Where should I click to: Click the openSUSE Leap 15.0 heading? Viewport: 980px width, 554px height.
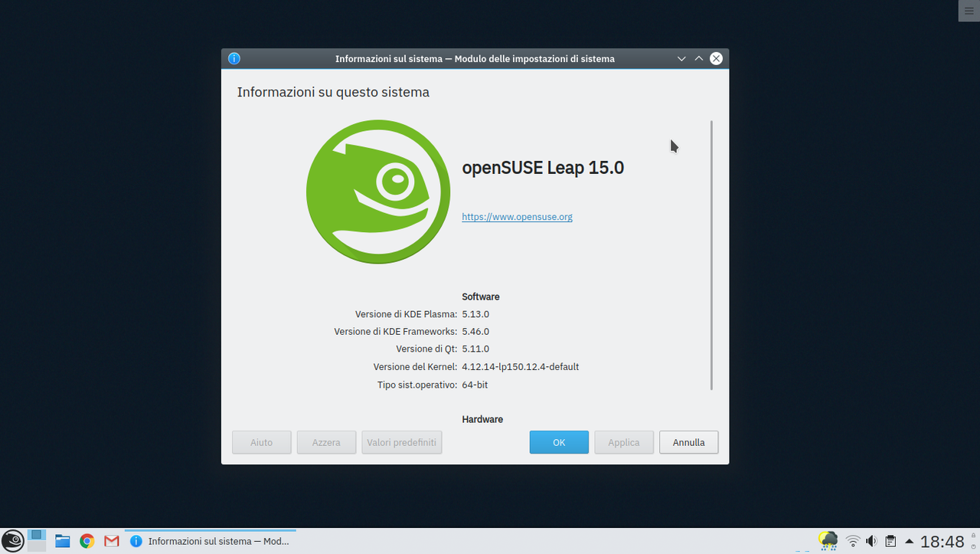click(543, 168)
